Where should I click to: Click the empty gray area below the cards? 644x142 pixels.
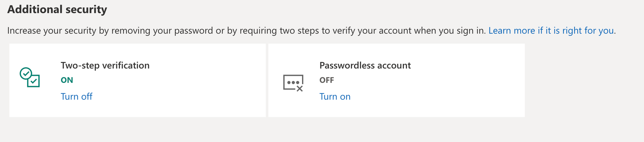(x=258, y=130)
